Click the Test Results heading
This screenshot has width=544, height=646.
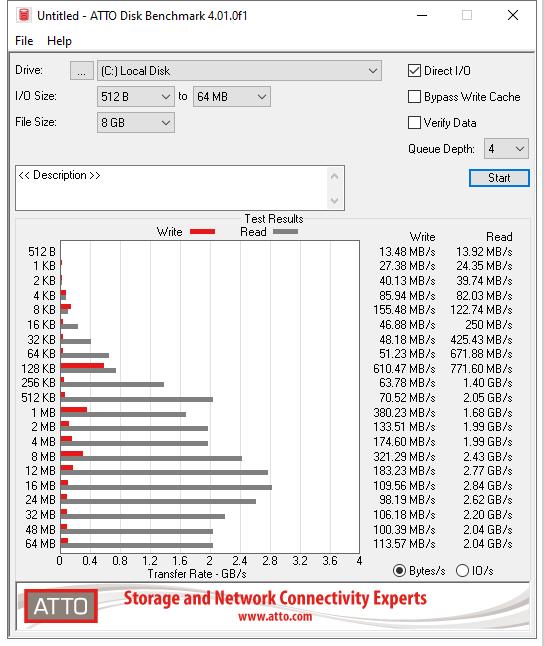(274, 219)
